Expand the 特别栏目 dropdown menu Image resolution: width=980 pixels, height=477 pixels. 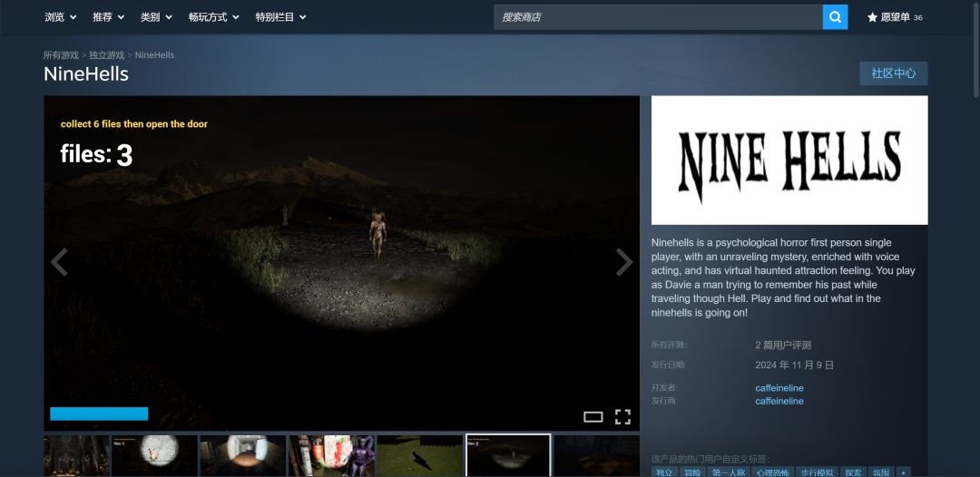coord(280,17)
